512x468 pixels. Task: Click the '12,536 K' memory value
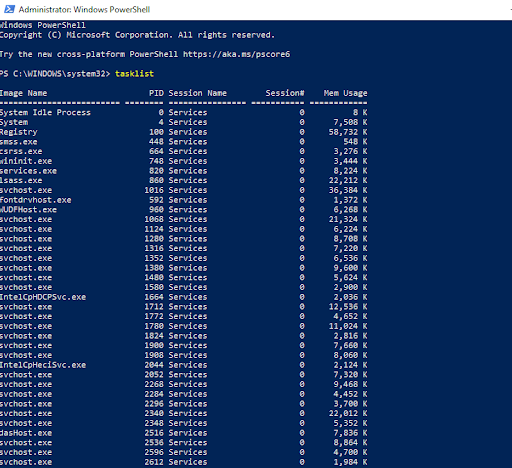tap(348, 307)
